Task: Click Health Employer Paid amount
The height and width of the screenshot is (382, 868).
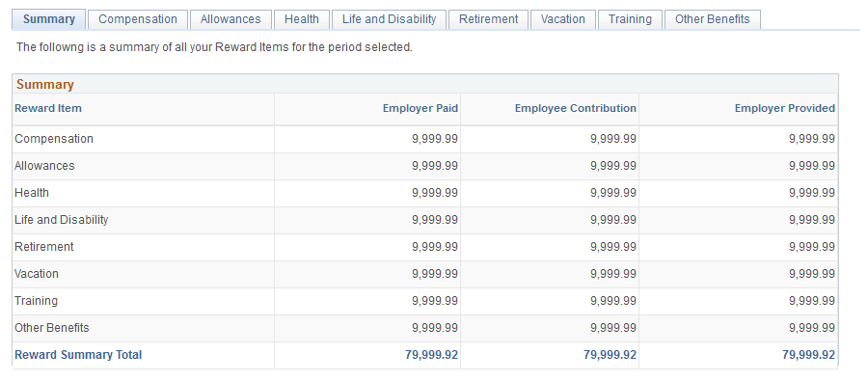Action: click(x=435, y=193)
